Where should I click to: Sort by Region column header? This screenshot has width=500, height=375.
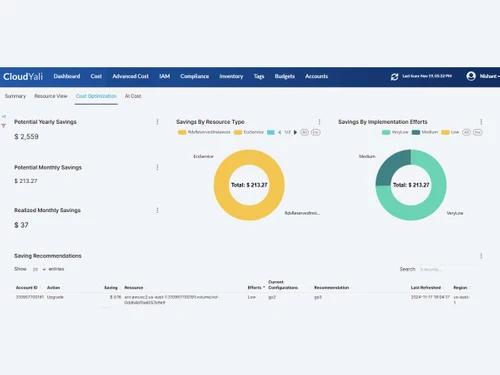pyautogui.click(x=460, y=288)
